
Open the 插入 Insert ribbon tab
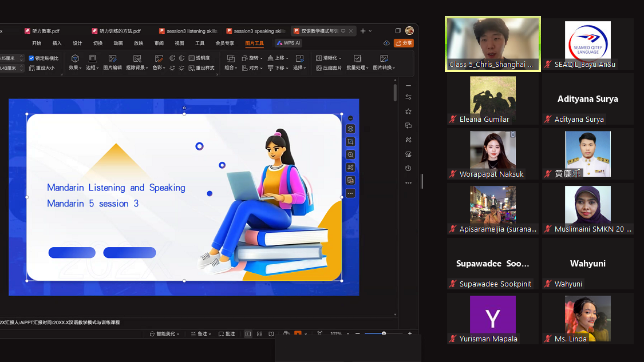click(x=57, y=43)
